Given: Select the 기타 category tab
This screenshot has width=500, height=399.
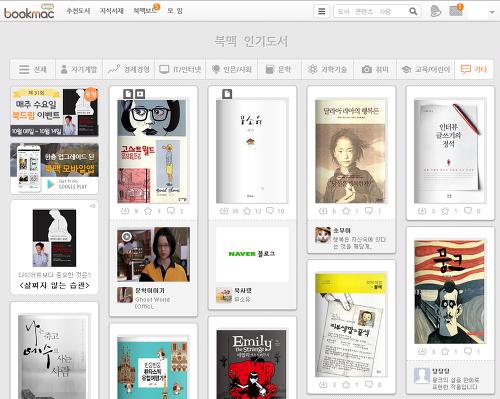Looking at the screenshot, I should click(474, 69).
